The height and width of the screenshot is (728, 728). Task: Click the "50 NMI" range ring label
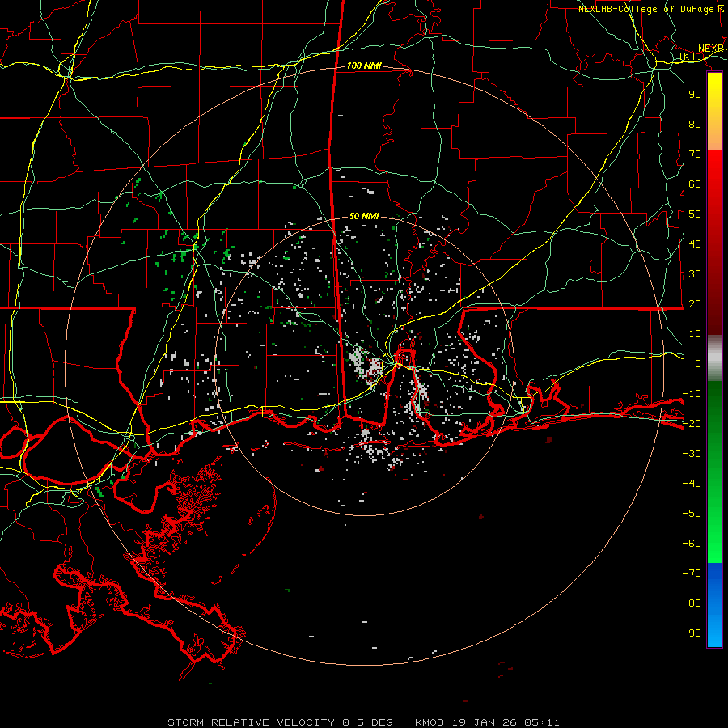pos(364,216)
